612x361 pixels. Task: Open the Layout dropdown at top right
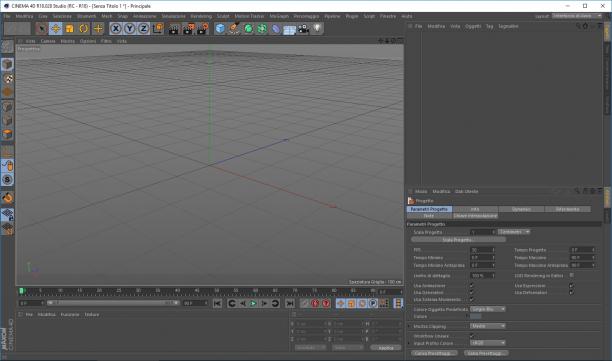tap(577, 16)
